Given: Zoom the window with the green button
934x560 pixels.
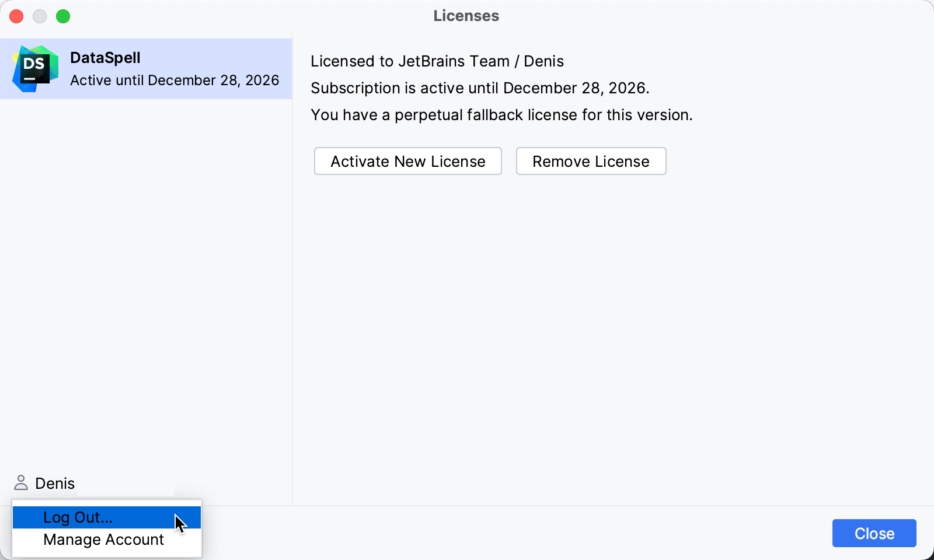Looking at the screenshot, I should tap(63, 16).
